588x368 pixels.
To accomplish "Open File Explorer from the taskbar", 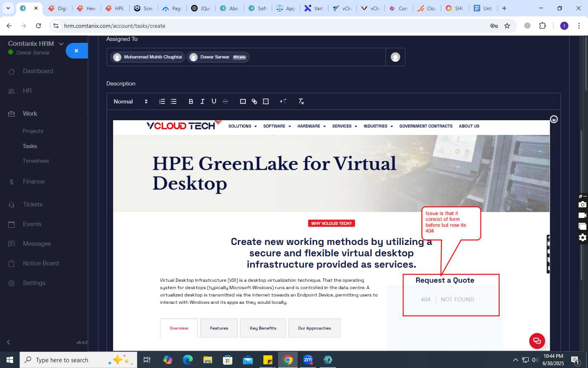I will click(208, 360).
